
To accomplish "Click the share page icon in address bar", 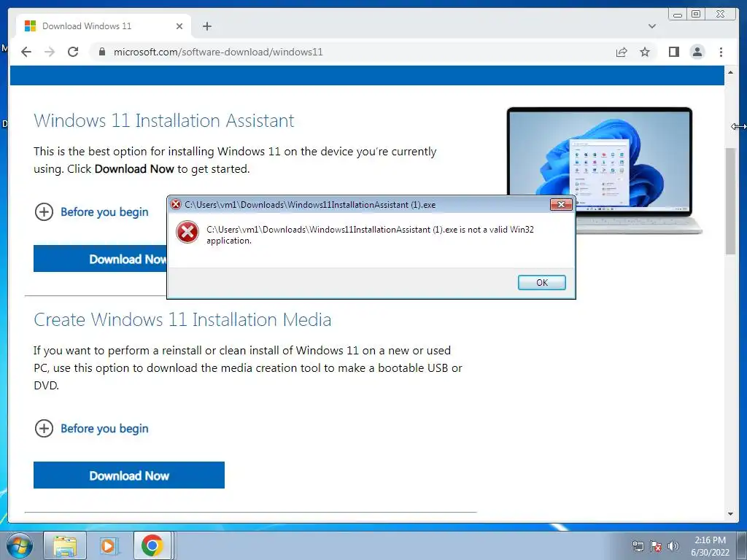I will pyautogui.click(x=622, y=52).
